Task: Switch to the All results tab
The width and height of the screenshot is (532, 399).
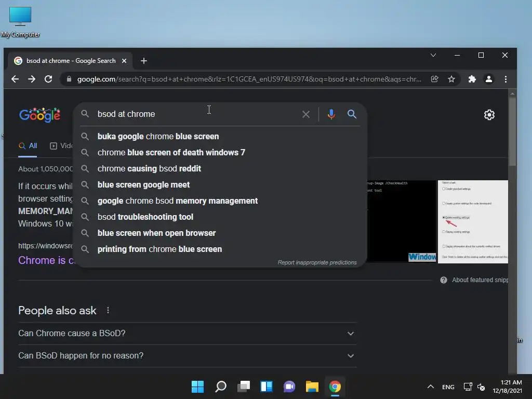Action: click(28, 146)
